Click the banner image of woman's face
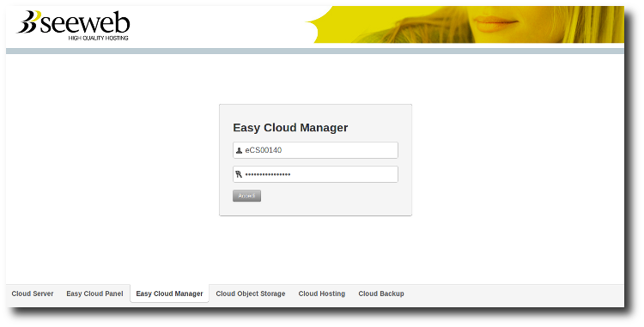Image resolution: width=644 pixels, height=327 pixels. coord(465,25)
